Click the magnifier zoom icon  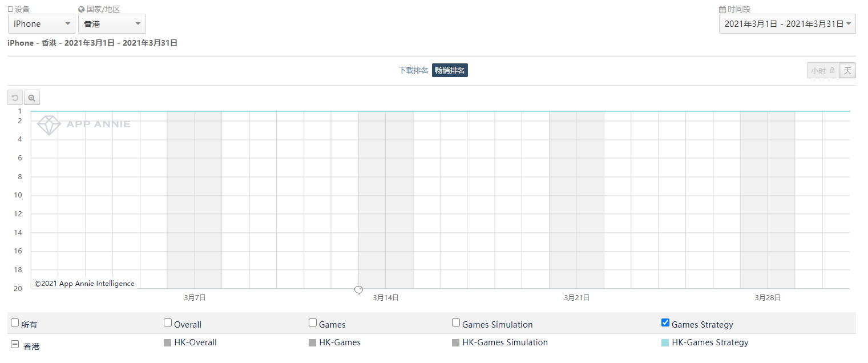[32, 98]
